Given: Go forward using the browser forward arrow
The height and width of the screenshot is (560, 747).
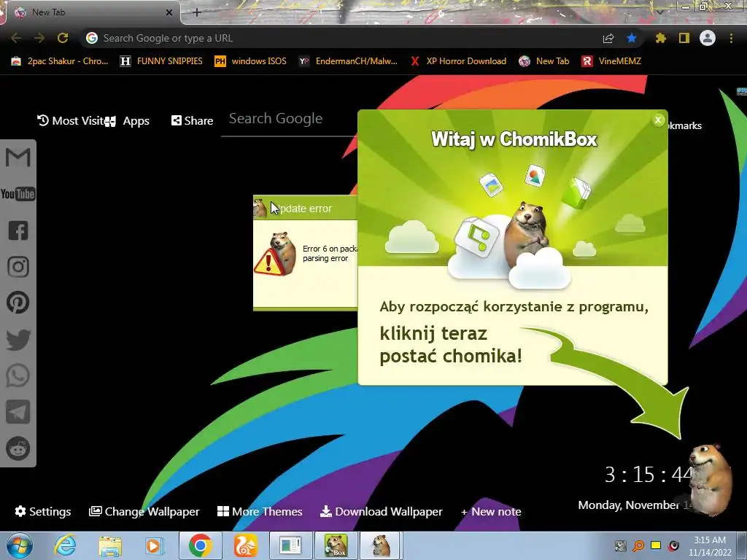Looking at the screenshot, I should click(x=39, y=38).
